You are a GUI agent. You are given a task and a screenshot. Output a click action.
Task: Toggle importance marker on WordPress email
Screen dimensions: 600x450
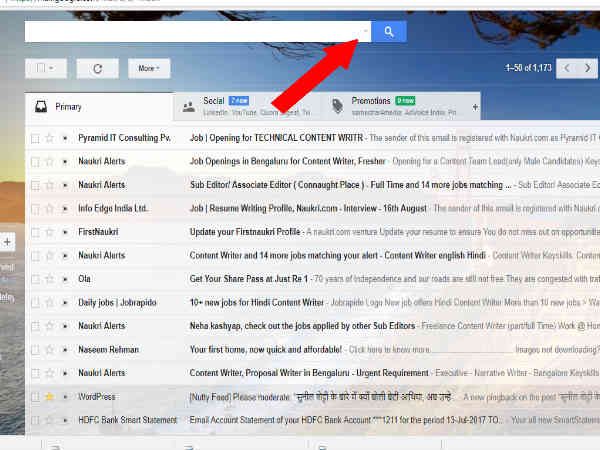(65, 396)
